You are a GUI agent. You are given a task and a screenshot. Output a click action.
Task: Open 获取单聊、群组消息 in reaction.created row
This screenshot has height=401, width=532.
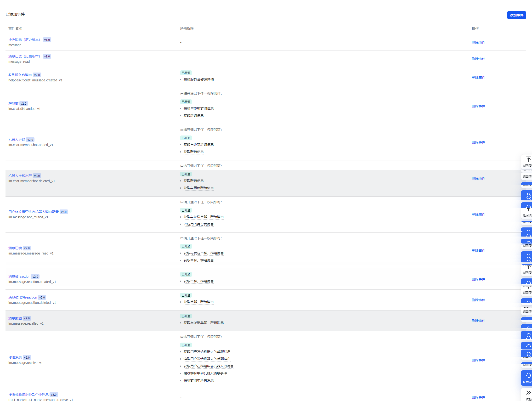pos(198,281)
